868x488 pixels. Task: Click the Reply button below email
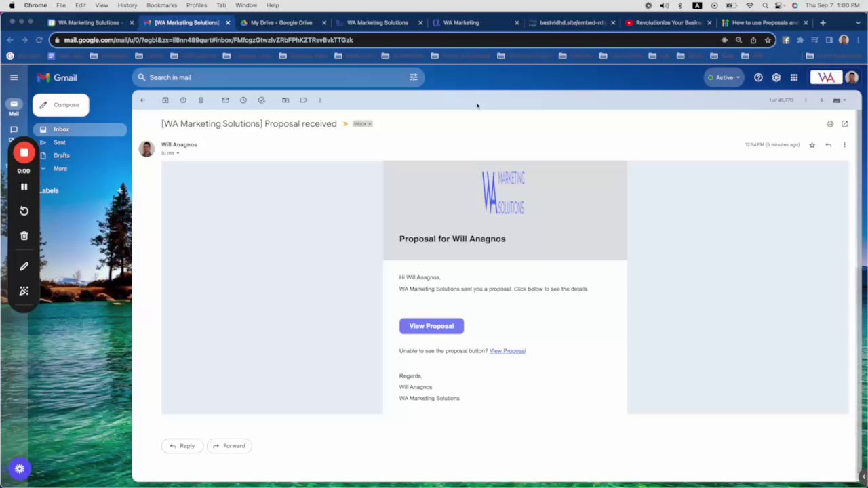[182, 446]
